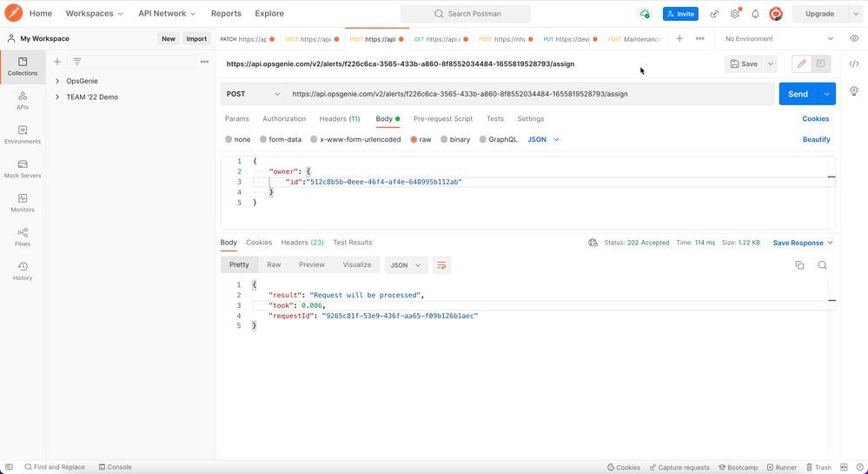The width and height of the screenshot is (868, 474).
Task: Open the notifications bell icon
Action: coord(755,14)
